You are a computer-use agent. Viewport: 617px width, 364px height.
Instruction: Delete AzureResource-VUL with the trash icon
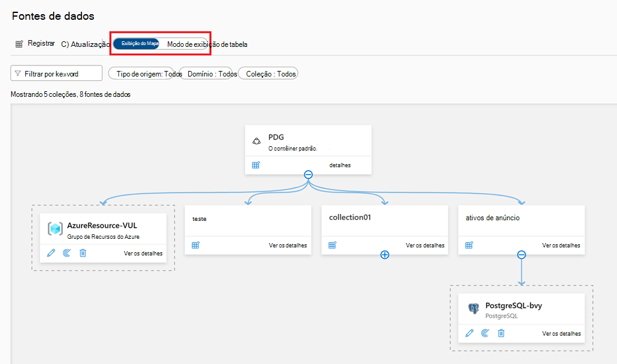[x=83, y=252]
